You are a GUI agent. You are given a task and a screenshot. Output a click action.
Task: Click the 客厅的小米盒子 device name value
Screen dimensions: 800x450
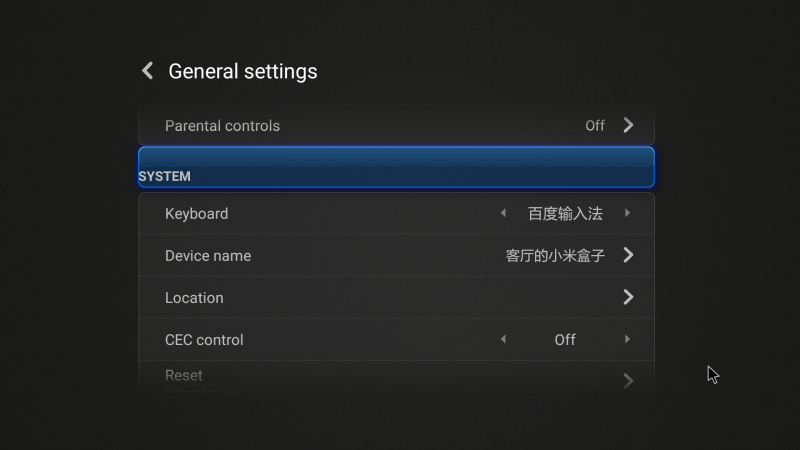(555, 256)
